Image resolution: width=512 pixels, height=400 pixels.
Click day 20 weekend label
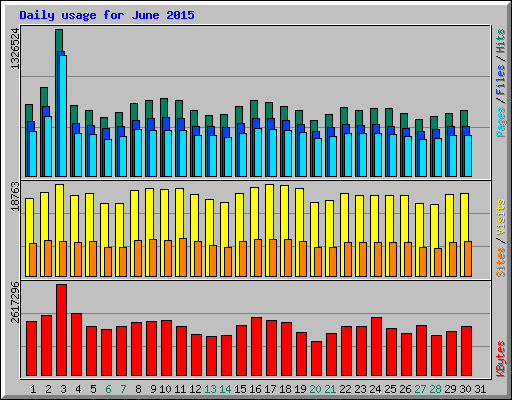[315, 389]
